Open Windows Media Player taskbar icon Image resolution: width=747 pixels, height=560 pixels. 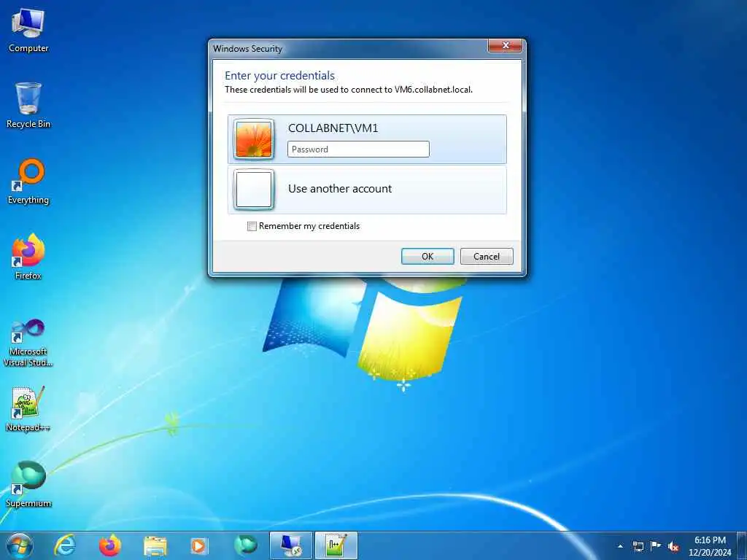click(x=198, y=545)
